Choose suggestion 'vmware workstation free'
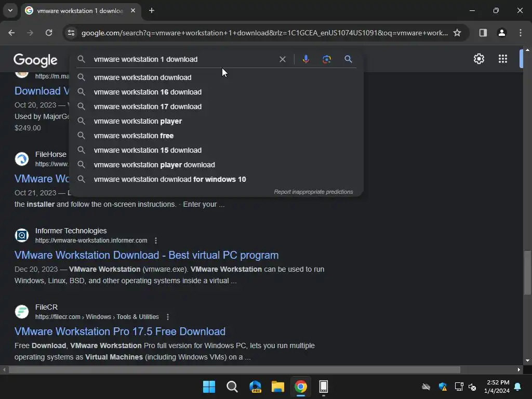Viewport: 532px width, 399px height. point(217,136)
